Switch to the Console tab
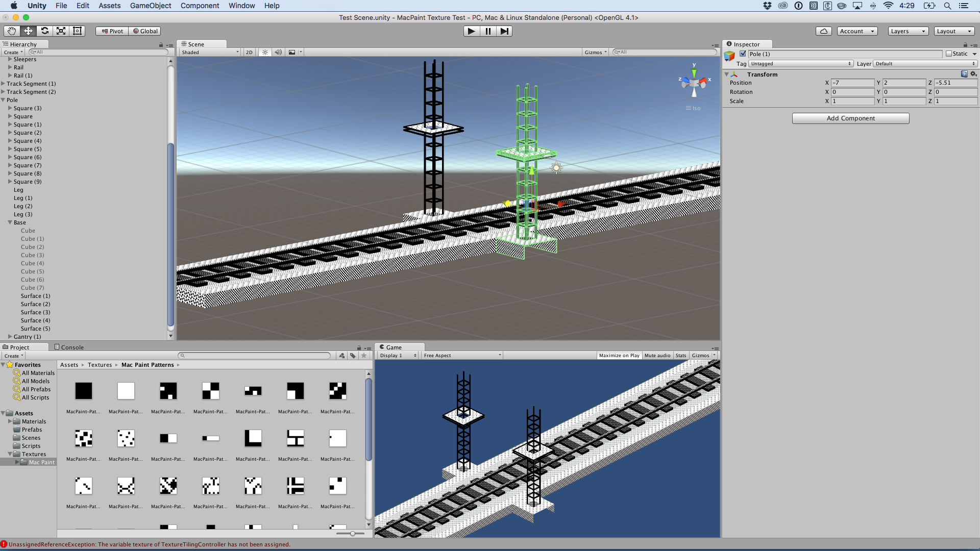980x551 pixels. point(69,347)
